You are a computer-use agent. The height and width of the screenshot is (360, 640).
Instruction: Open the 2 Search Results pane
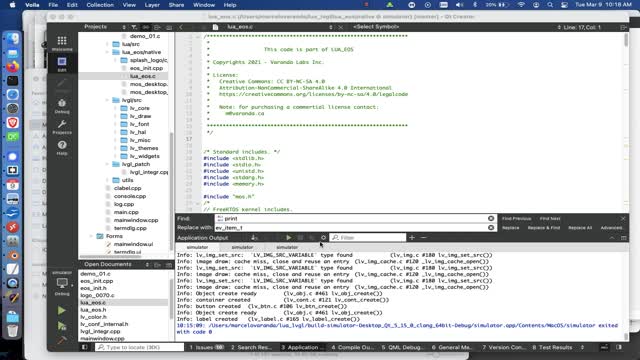251,347
